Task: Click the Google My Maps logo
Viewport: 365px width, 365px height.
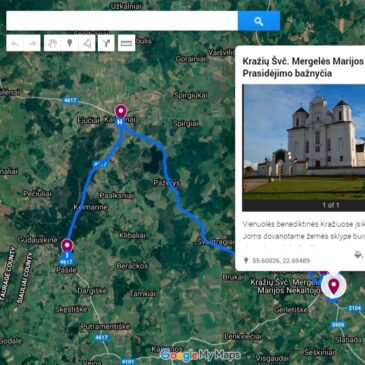Action: click(200, 355)
